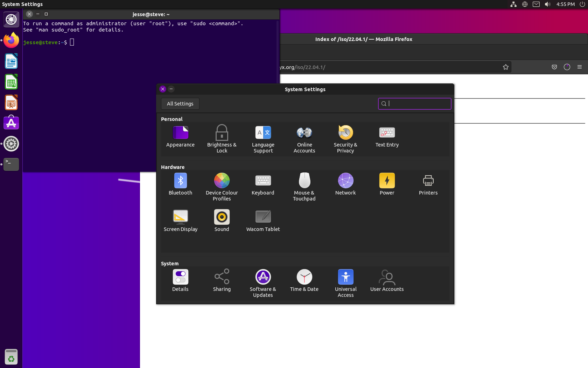Open the network indicator in top bar
The image size is (588, 368).
pyautogui.click(x=513, y=4)
